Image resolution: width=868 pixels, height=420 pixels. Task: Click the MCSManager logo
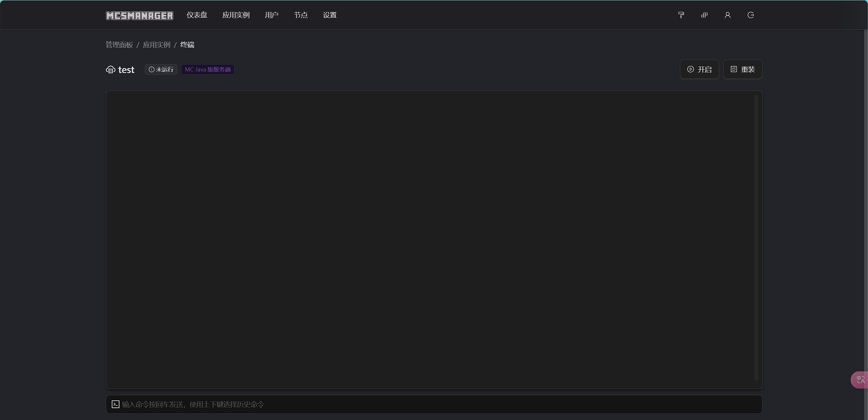[x=139, y=15]
